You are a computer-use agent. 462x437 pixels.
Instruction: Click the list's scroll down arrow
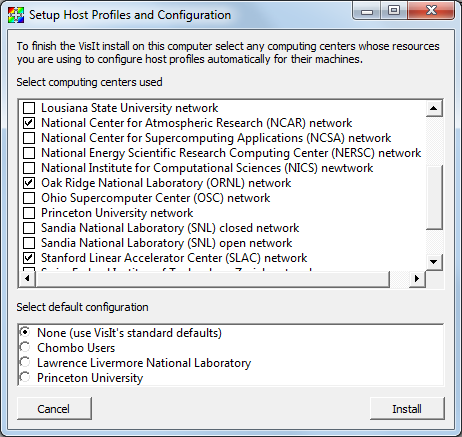pyautogui.click(x=434, y=262)
